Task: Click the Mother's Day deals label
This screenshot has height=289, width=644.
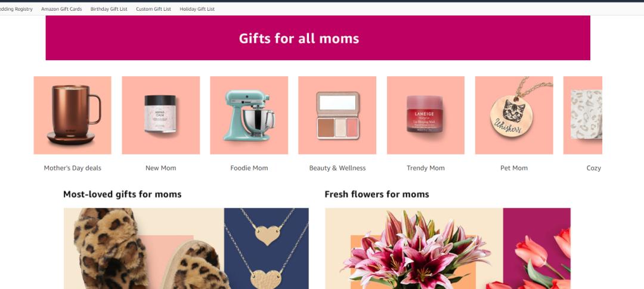Action: [x=72, y=168]
